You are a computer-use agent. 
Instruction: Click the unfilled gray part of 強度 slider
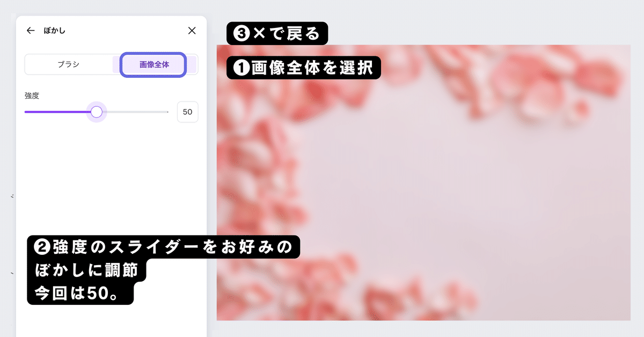pos(135,112)
